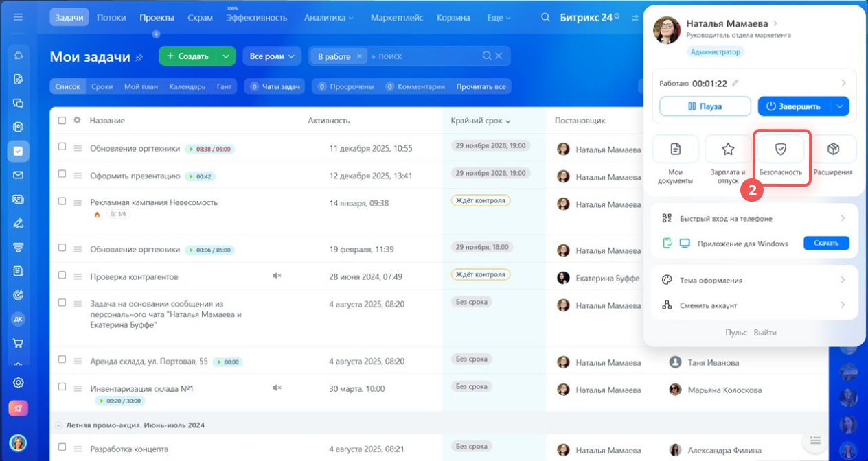The height and width of the screenshot is (461, 868).
Task: Open the Все роли dropdown
Action: [x=273, y=56]
